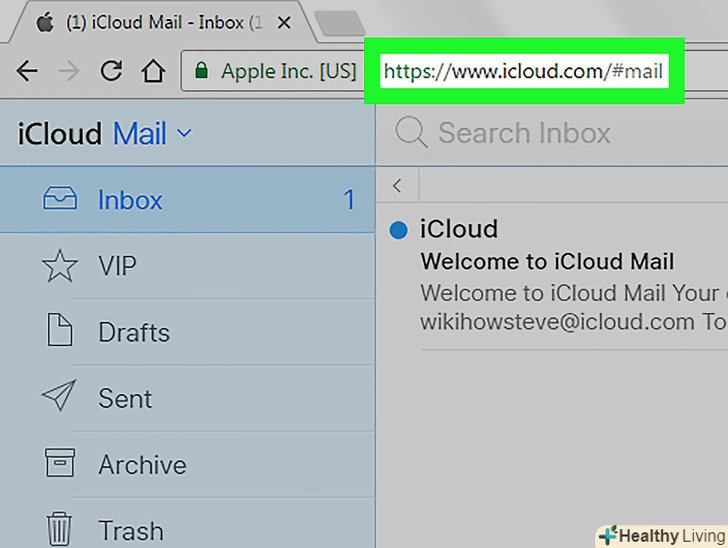Click the Apple Inc. [US] certificate label

[288, 71]
